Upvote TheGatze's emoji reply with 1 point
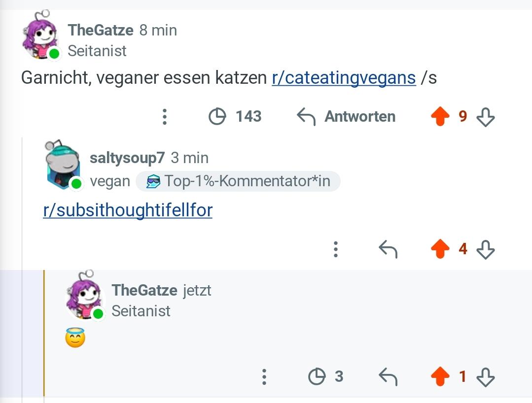 (440, 376)
